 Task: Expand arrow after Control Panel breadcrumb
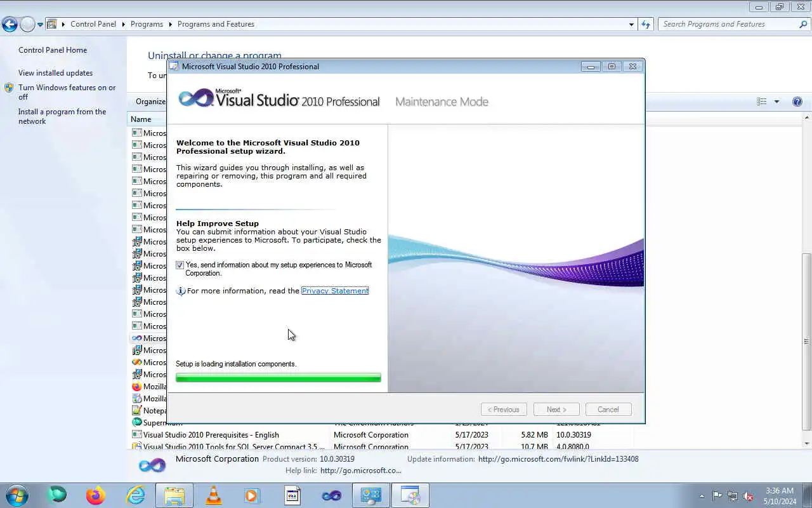click(123, 24)
